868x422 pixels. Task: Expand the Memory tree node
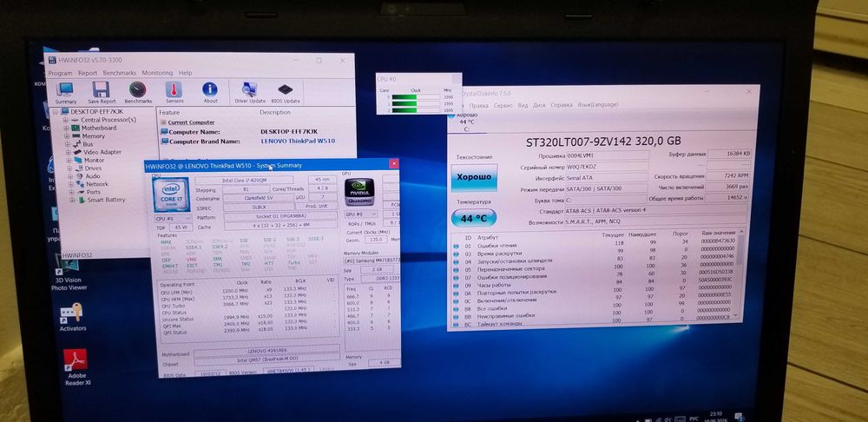67,136
